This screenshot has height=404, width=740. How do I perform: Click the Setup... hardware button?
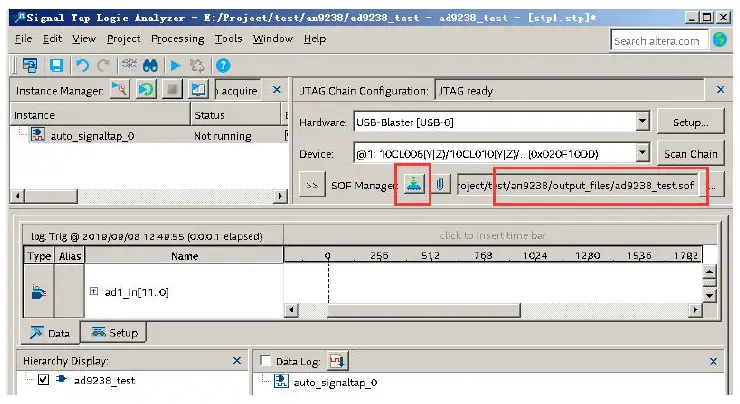(690, 122)
